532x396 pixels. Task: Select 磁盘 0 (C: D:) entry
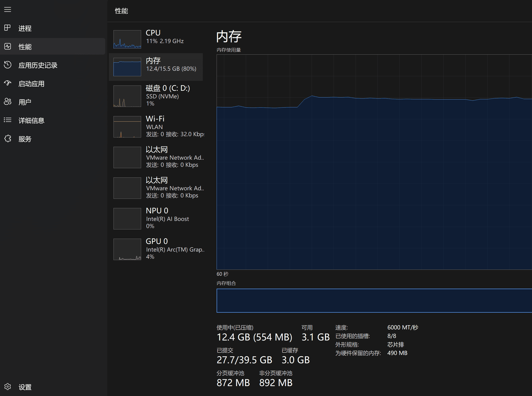pos(156,96)
